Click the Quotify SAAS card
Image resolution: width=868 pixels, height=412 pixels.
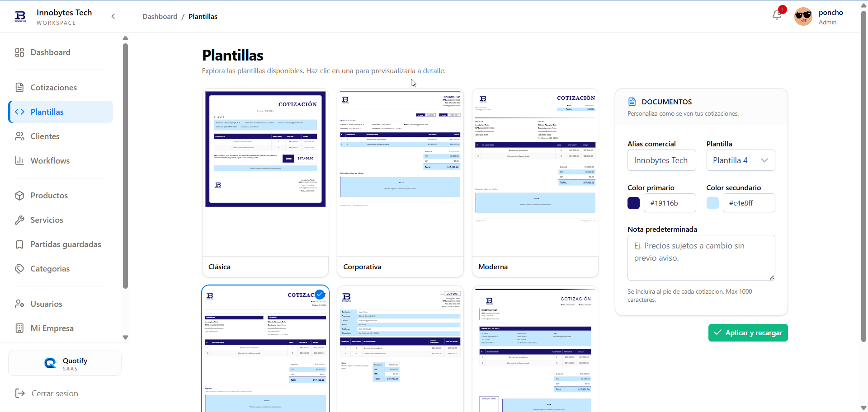click(65, 363)
